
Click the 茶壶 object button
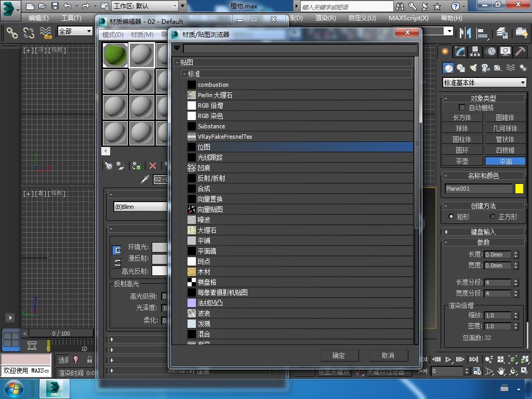pos(462,161)
